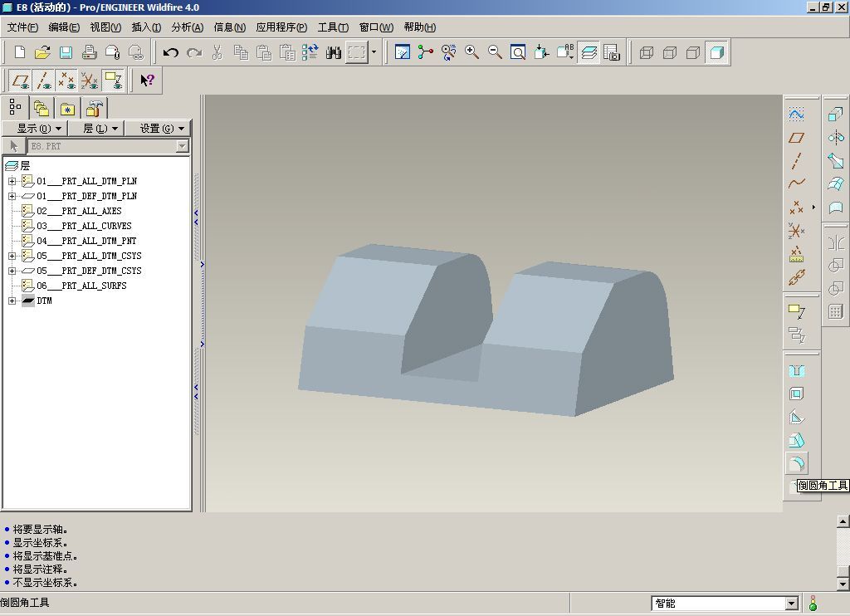Toggle annotation element display
This screenshot has height=616, width=850.
point(113,81)
